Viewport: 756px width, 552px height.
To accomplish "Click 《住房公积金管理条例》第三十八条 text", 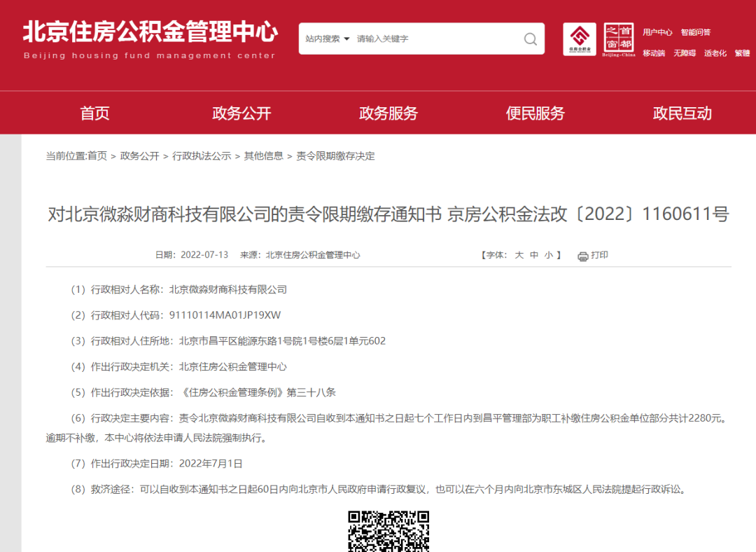I will [258, 392].
